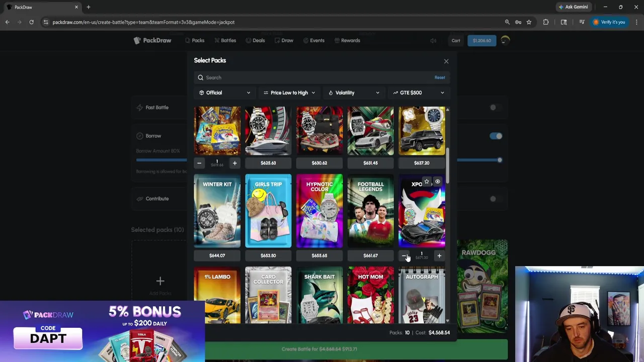Open the Packs menu in PackDraw navigation
The height and width of the screenshot is (362, 644).
tap(194, 40)
